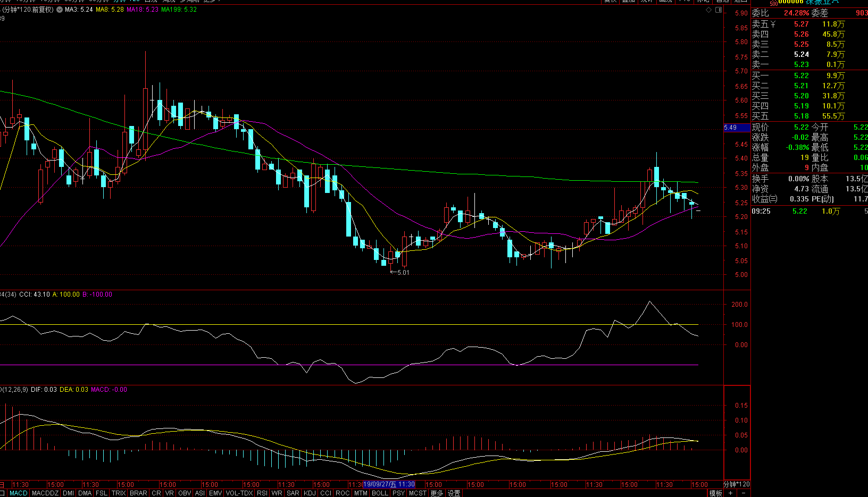Click the CCI: 43.10 indicator readout
Image resolution: width=868 pixels, height=497 pixels.
(x=35, y=294)
